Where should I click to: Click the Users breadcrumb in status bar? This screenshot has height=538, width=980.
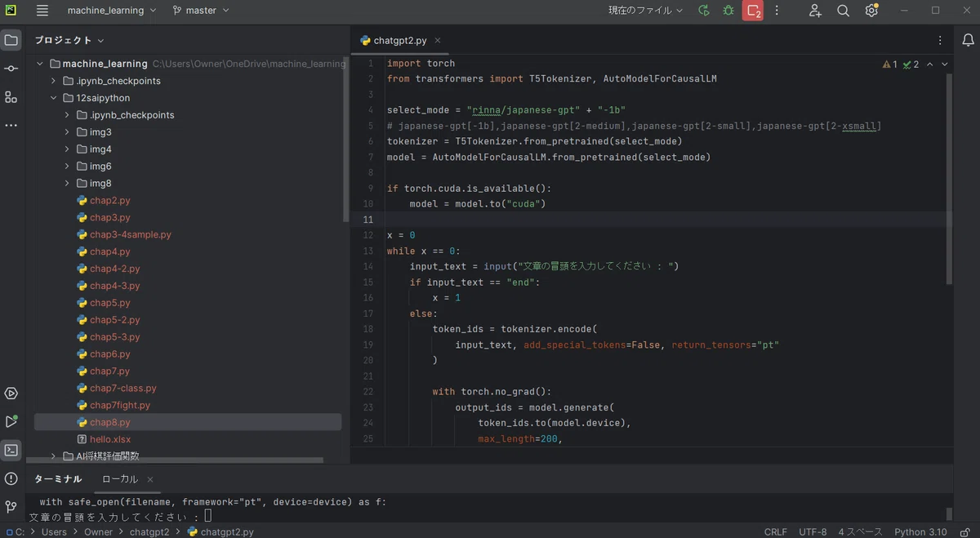click(x=54, y=531)
